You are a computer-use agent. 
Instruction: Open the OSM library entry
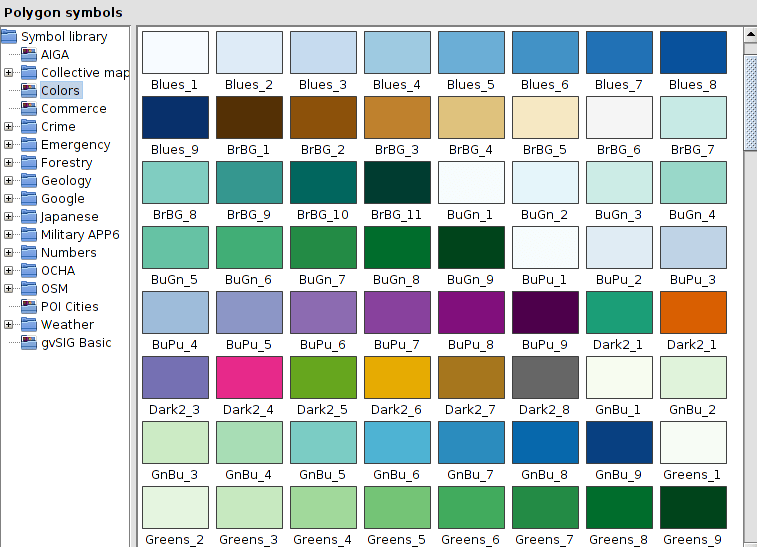pyautogui.click(x=54, y=289)
